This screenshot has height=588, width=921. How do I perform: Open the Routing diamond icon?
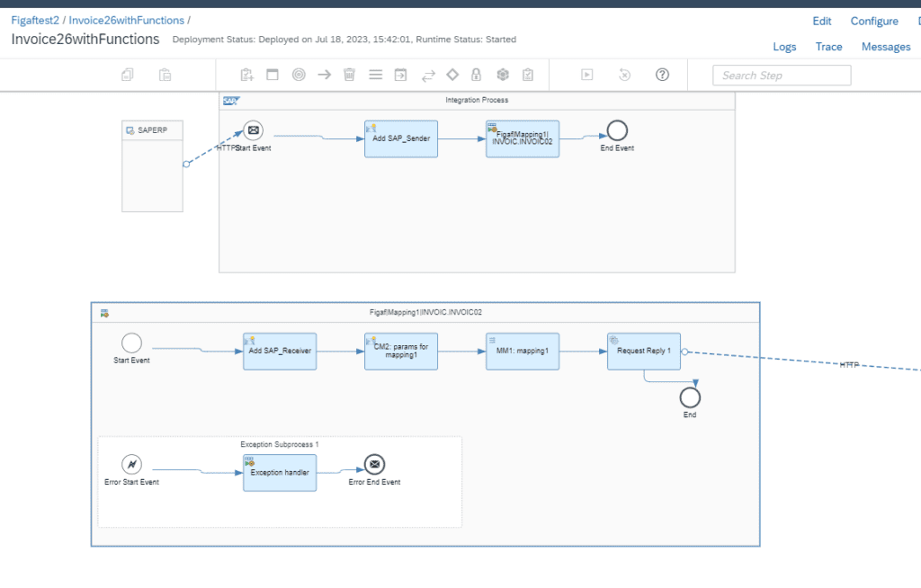click(x=452, y=75)
